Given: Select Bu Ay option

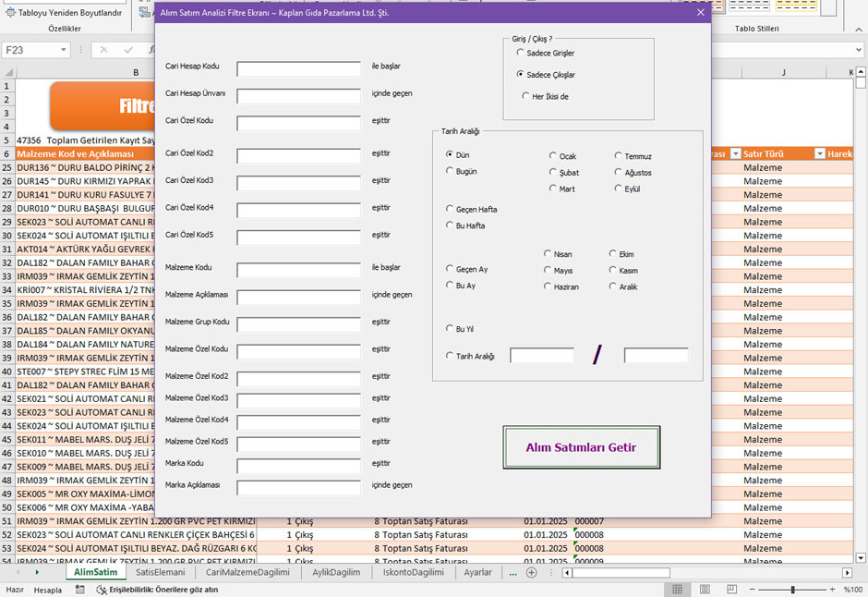Looking at the screenshot, I should pos(461,286).
